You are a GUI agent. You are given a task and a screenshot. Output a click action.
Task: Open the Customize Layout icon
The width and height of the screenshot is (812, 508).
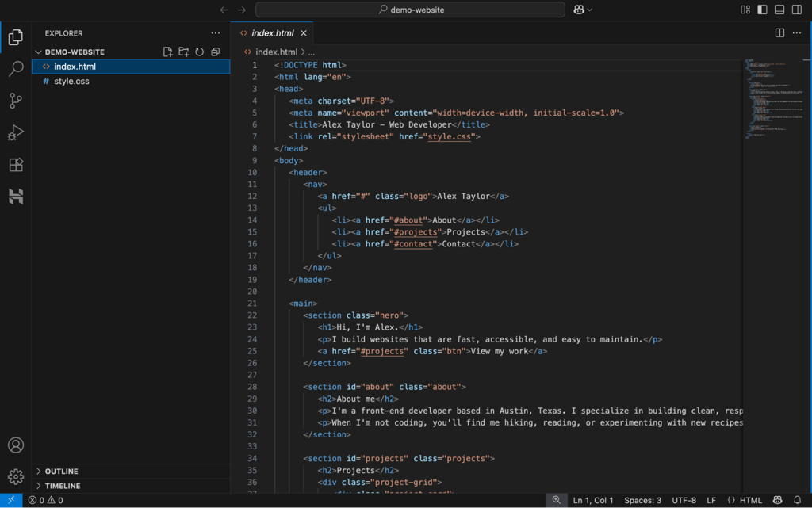point(745,10)
